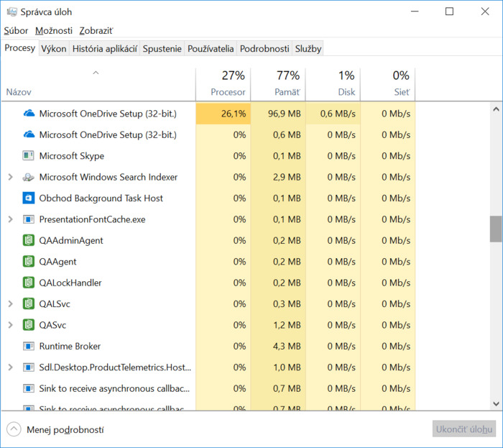Click the 2,9 MB memory cell
Image resolution: width=503 pixels, height=448 pixels.
(x=278, y=177)
